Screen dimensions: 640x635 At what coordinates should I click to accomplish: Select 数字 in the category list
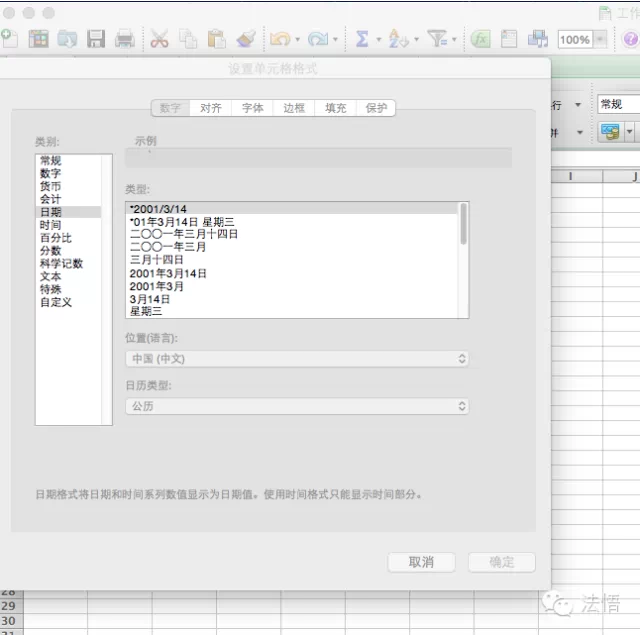(68, 173)
